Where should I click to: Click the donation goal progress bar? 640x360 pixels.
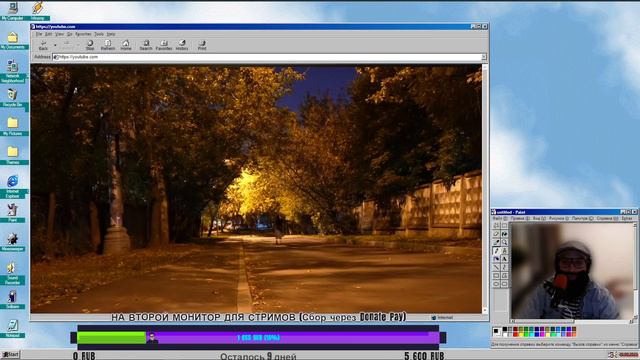pos(258,338)
